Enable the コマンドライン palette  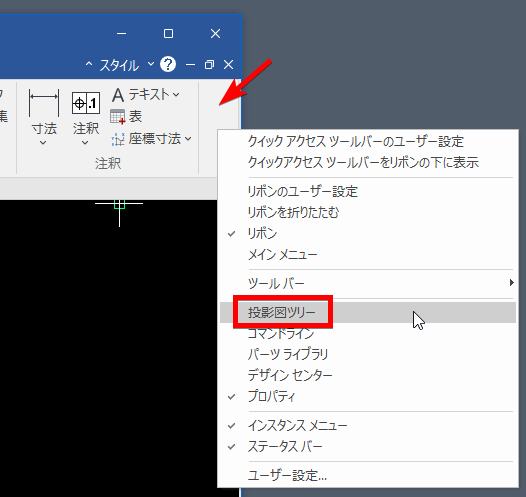coord(368,333)
